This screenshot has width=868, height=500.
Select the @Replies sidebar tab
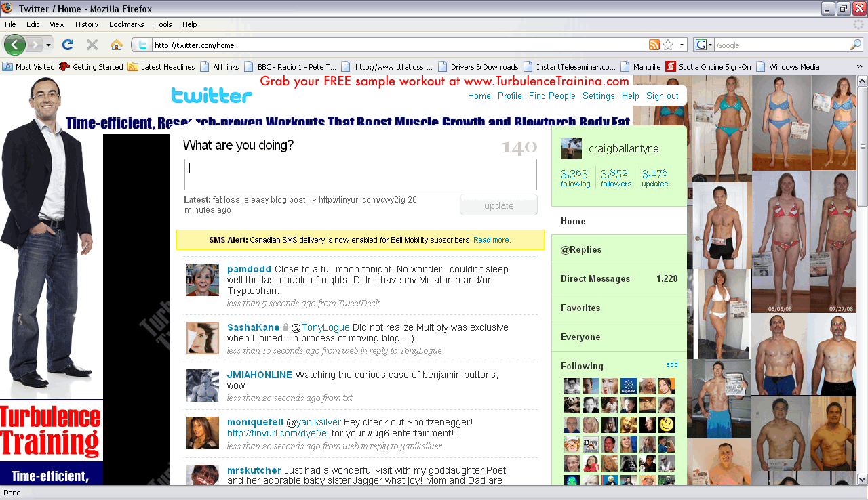tap(619, 249)
